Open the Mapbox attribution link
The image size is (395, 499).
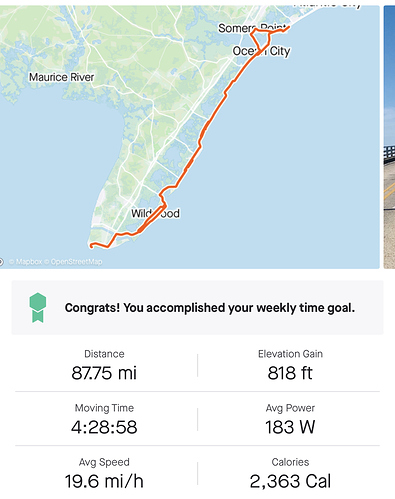(26, 262)
